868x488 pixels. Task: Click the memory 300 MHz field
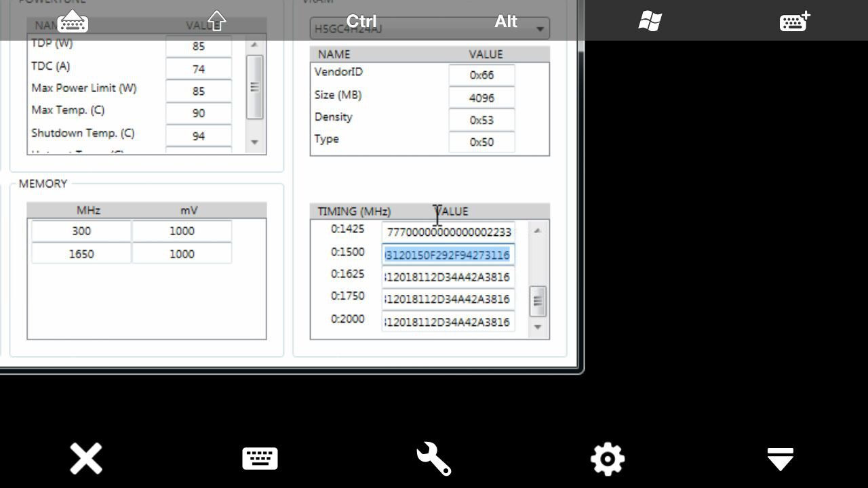(x=81, y=231)
